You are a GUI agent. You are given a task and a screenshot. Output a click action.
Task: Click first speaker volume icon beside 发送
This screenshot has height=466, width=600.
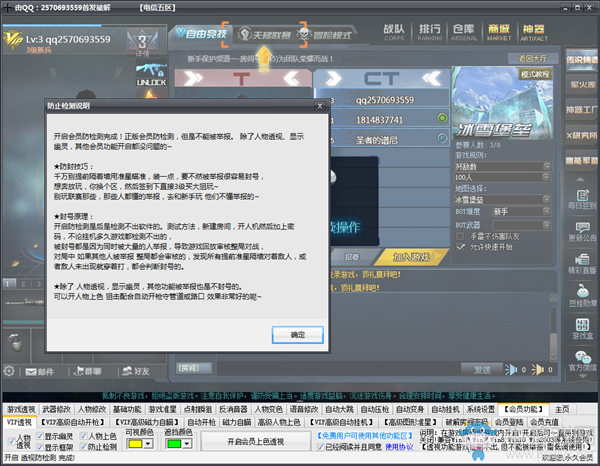point(511,370)
